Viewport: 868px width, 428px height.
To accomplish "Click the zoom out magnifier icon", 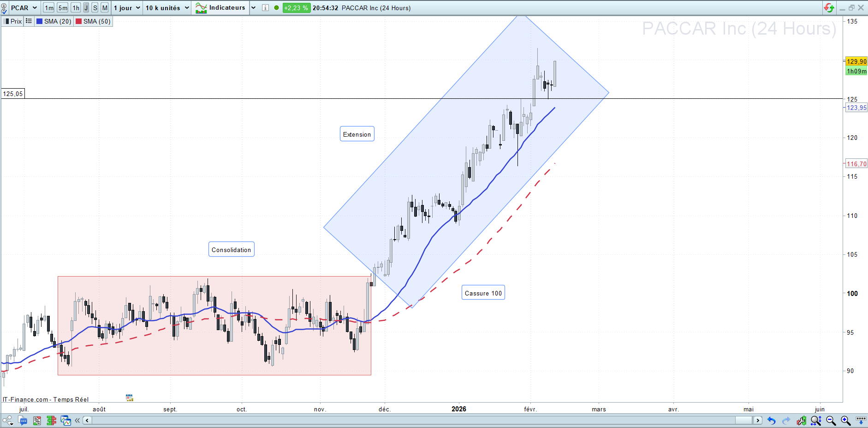I will tap(831, 421).
